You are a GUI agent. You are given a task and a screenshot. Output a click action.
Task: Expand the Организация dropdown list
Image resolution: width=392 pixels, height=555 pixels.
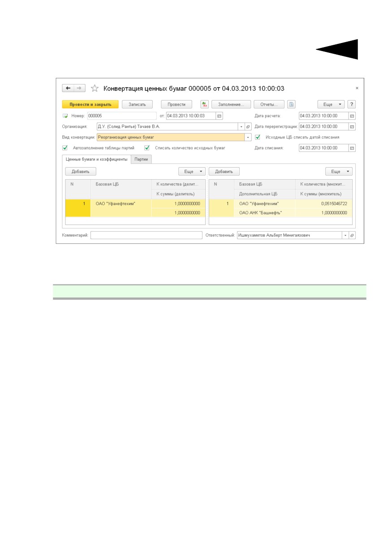click(241, 127)
